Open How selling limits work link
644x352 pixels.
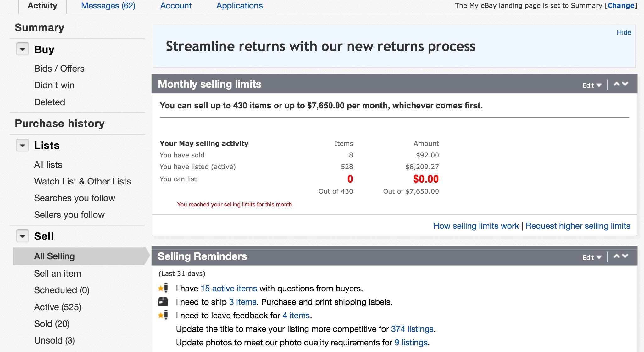pos(476,226)
